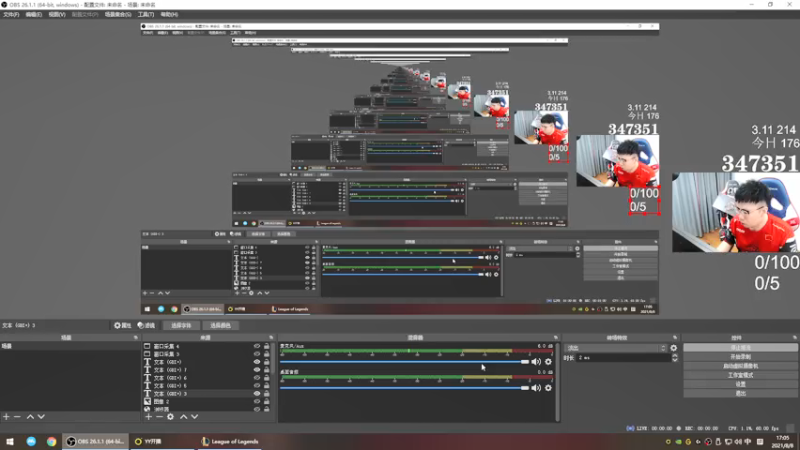Open the 帮助(H) menu
Screen dimensions: 800x450
[169, 15]
